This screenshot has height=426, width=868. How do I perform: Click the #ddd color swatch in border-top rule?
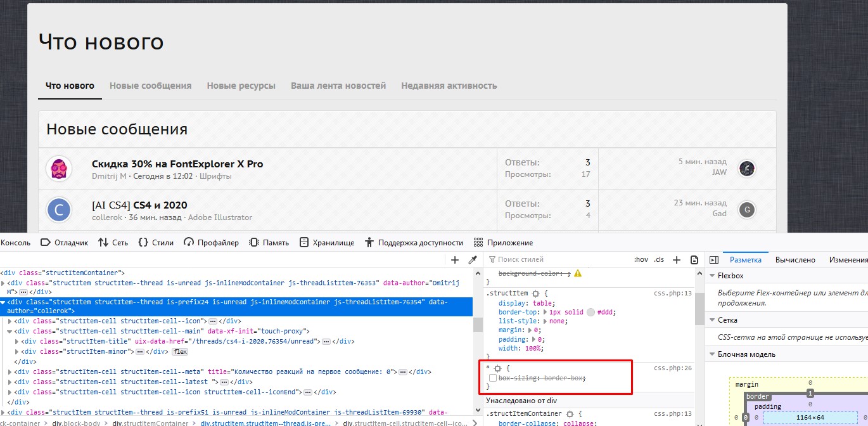[590, 313]
